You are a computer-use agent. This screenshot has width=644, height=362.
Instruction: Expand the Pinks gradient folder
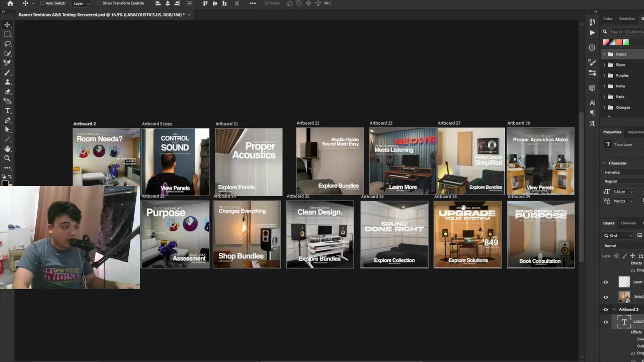[x=605, y=86]
